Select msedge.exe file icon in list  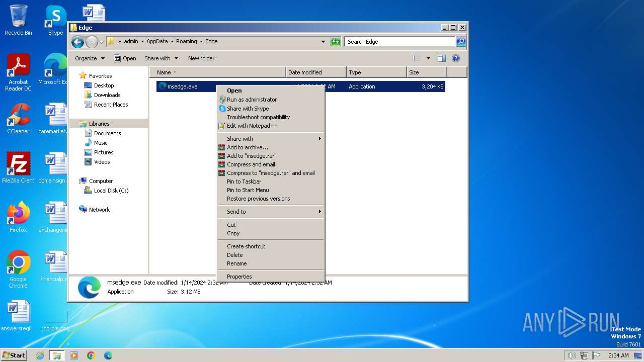[x=162, y=86]
